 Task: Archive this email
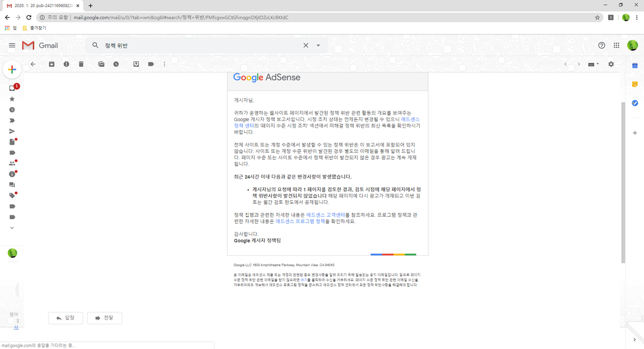pyautogui.click(x=52, y=64)
